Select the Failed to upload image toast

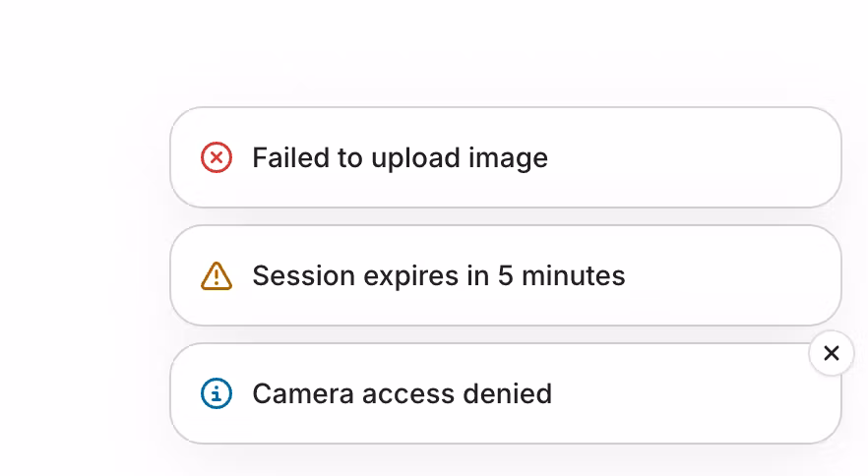[x=506, y=157]
